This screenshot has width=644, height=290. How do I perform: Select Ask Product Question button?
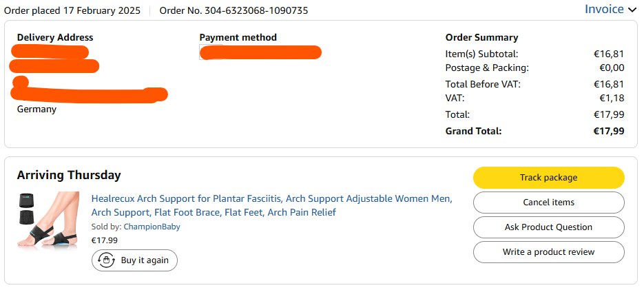548,227
